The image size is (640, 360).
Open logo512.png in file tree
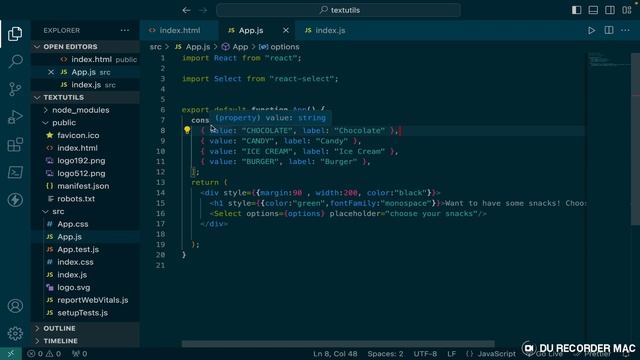[85, 173]
